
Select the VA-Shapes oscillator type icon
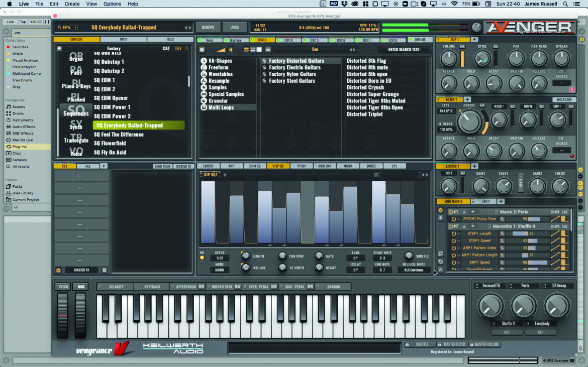[x=204, y=61]
